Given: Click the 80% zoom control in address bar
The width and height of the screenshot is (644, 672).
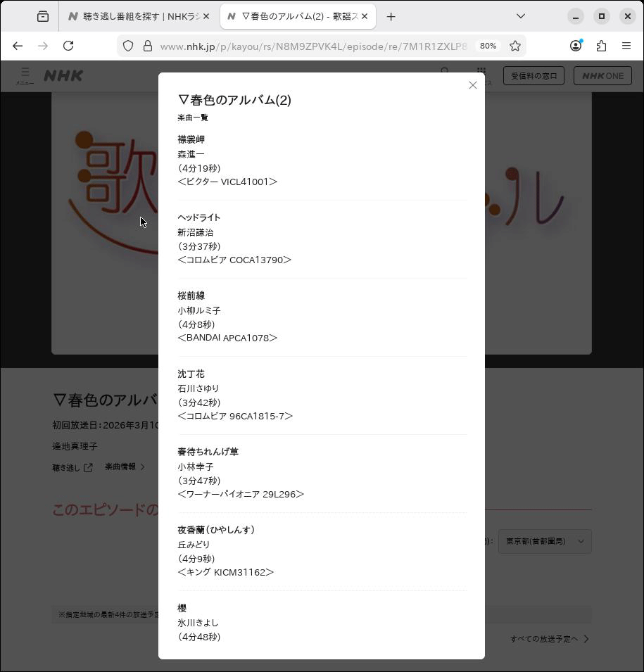Looking at the screenshot, I should point(490,46).
